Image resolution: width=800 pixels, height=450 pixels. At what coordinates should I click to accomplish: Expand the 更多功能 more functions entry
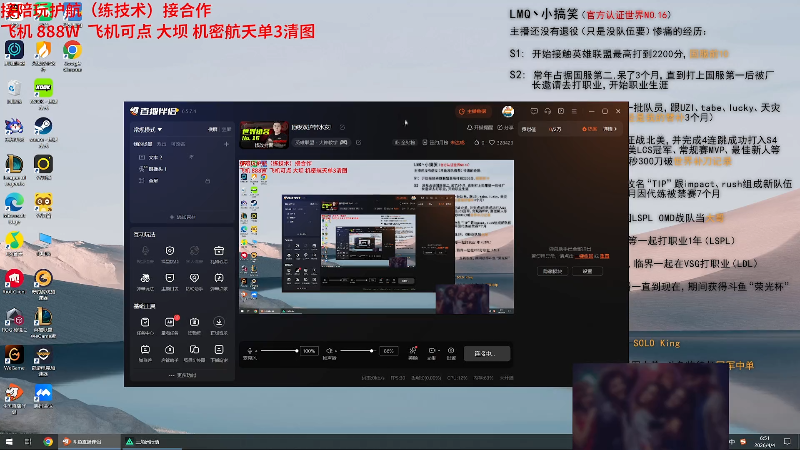(182, 375)
